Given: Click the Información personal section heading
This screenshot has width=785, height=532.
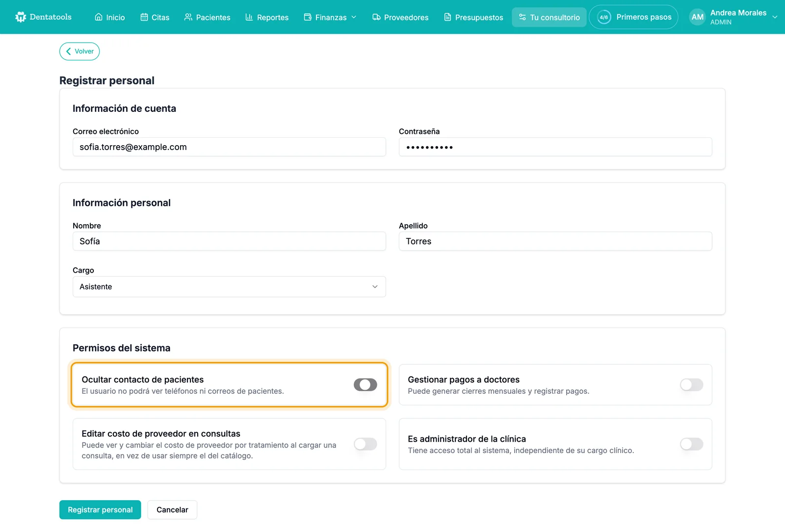Looking at the screenshot, I should [122, 203].
